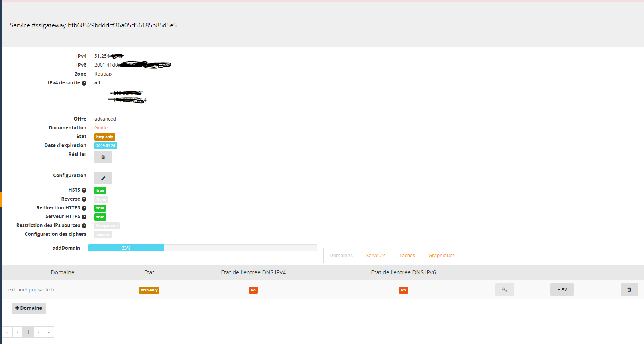The image size is (644, 344).
Task: Click the trash icon next to Résilier
Action: coord(103,157)
